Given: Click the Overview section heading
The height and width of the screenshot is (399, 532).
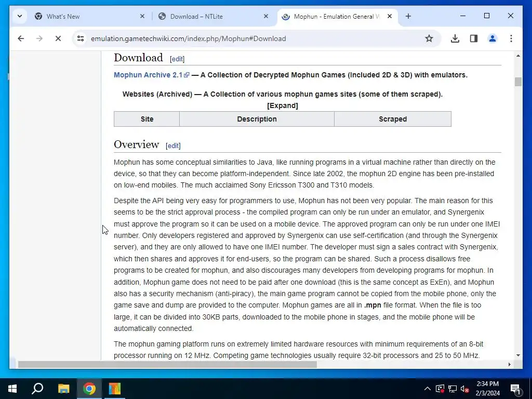Looking at the screenshot, I should coord(137,144).
